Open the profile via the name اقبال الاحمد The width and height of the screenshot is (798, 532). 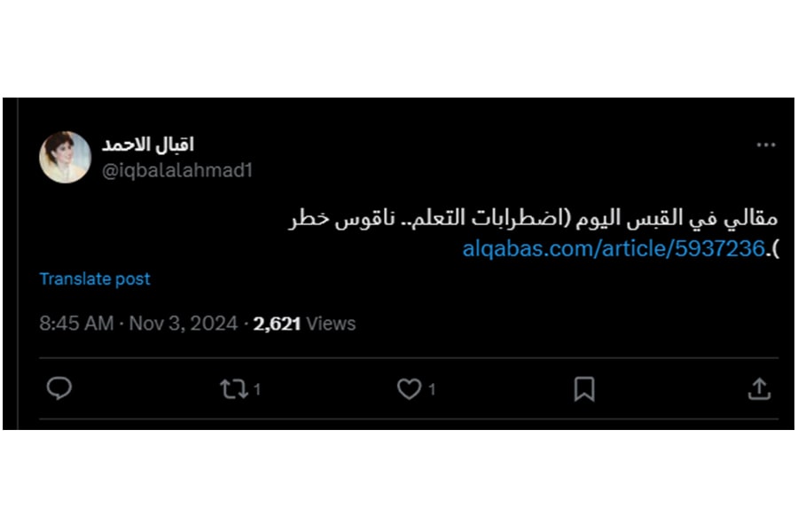coord(148,145)
